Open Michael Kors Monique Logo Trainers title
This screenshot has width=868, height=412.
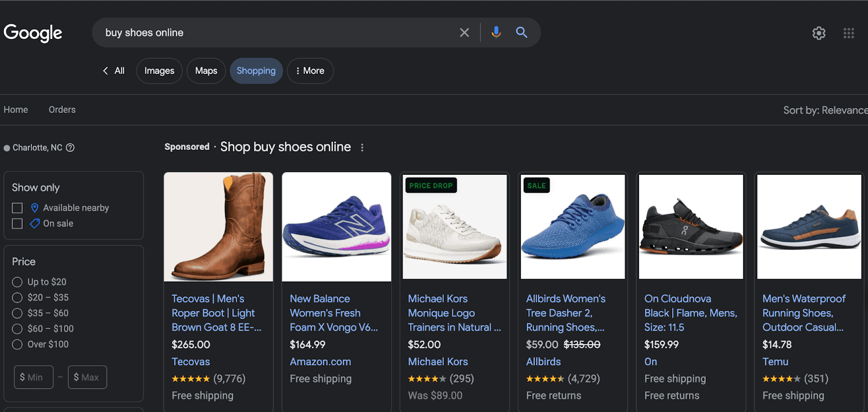coord(455,313)
